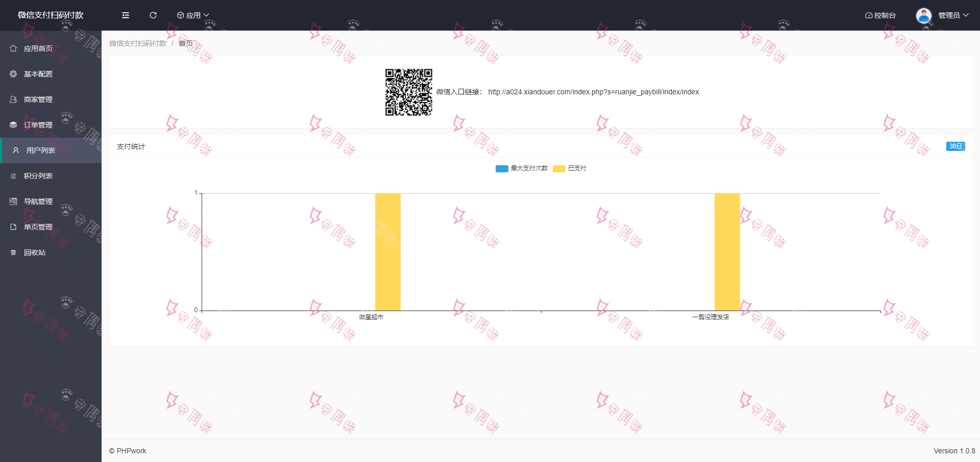980x462 pixels.
Task: Click the 控制台 dashboard icon
Action: (869, 15)
